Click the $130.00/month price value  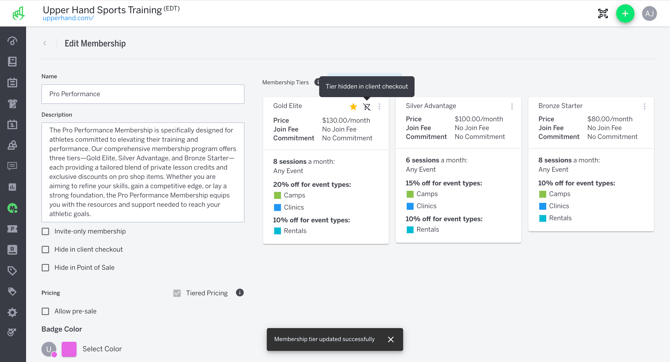pos(346,121)
